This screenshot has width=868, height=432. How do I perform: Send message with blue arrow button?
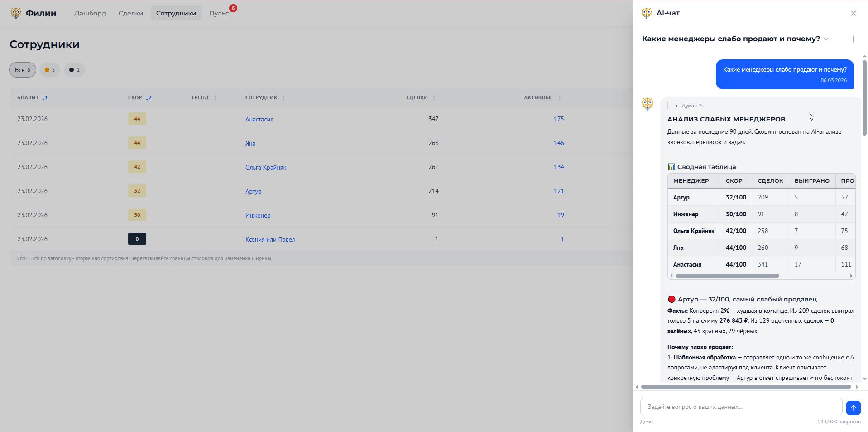[x=853, y=408]
